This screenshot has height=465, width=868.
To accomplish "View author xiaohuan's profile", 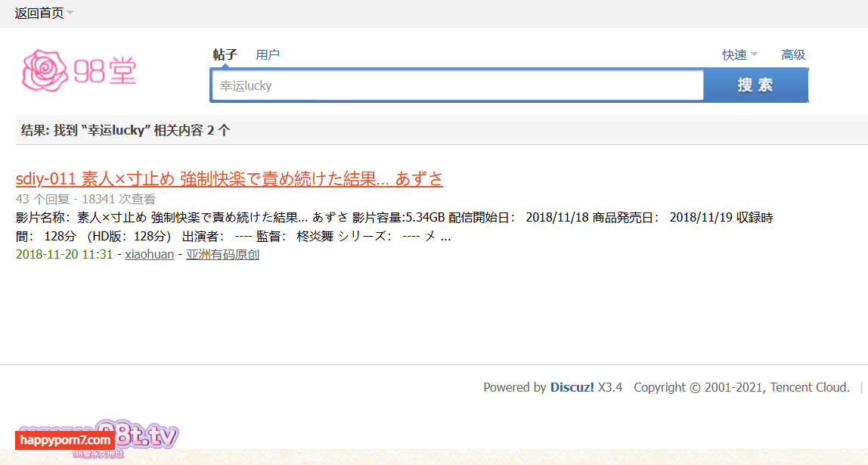I will click(149, 255).
